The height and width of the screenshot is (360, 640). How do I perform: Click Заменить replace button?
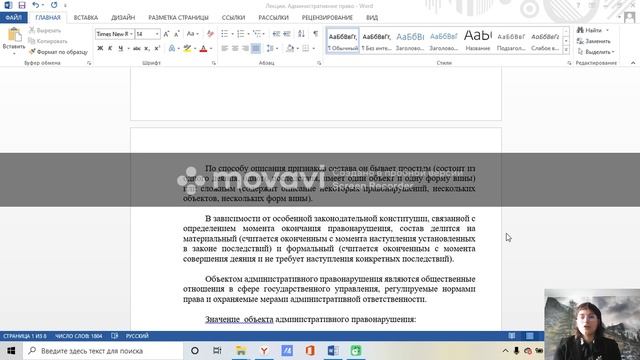594,41
